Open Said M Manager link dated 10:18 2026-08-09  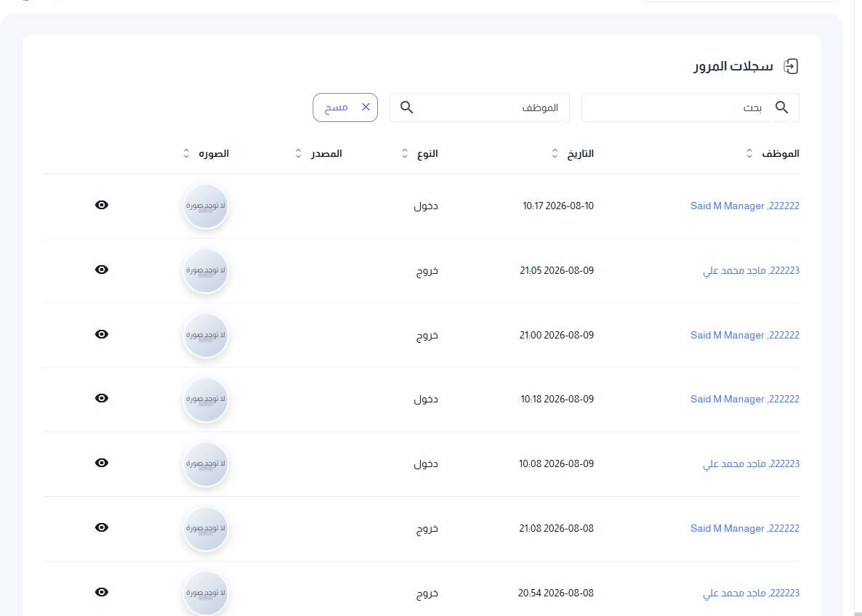pos(745,400)
